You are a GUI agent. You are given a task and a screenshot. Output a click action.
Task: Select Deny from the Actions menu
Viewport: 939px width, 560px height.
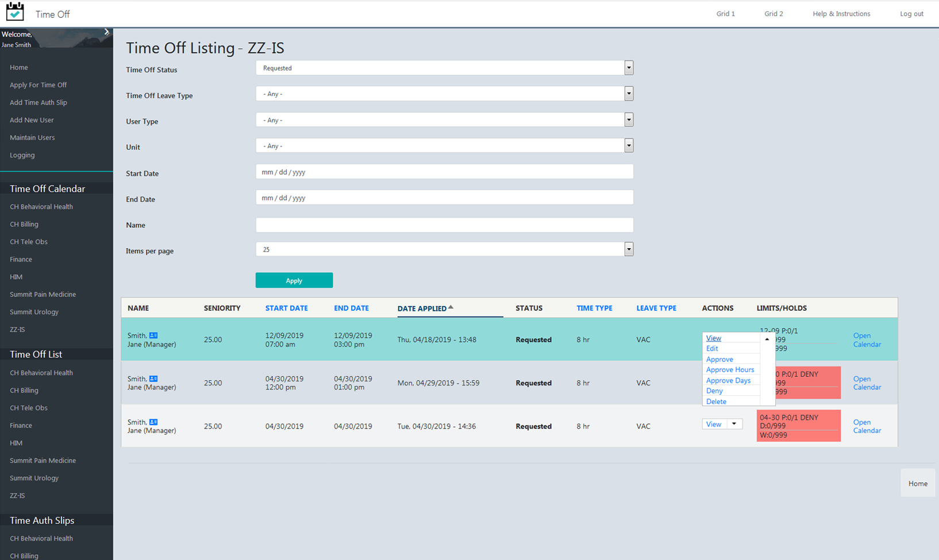pyautogui.click(x=714, y=391)
